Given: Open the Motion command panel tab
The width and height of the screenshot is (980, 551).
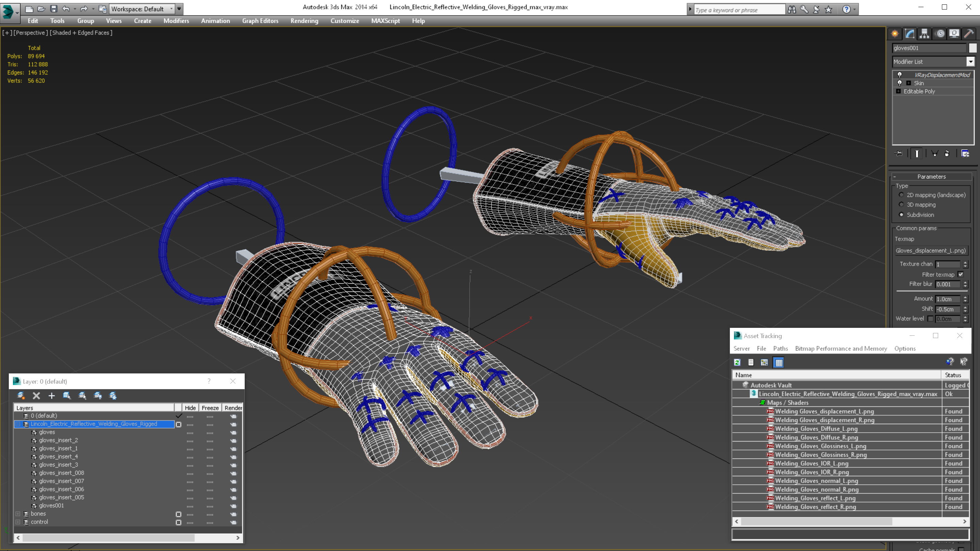Looking at the screenshot, I should tap(940, 33).
